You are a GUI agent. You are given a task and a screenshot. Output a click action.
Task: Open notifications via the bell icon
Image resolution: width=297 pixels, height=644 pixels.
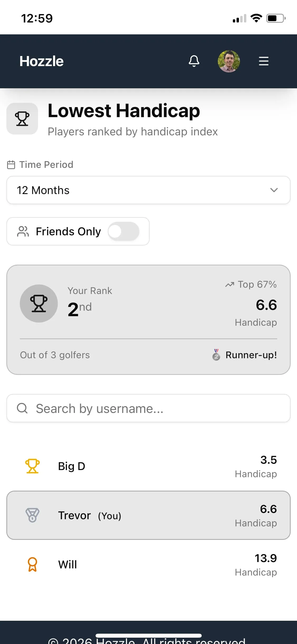(194, 61)
